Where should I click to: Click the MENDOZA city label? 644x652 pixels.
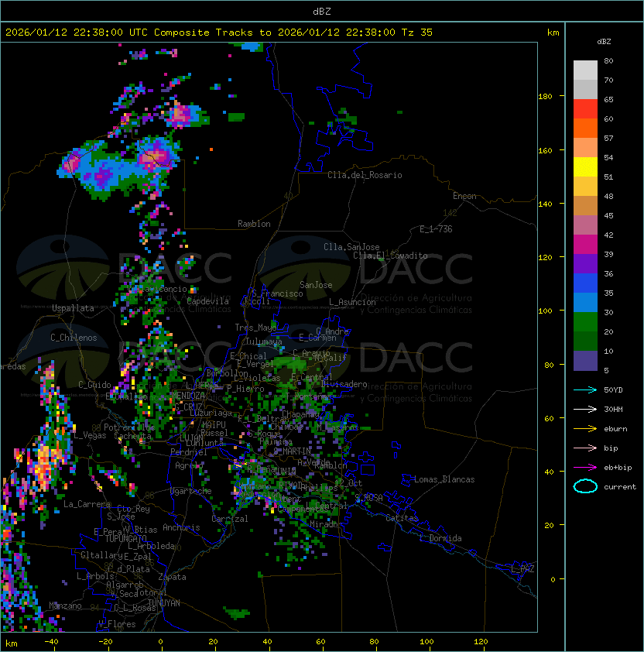[188, 395]
